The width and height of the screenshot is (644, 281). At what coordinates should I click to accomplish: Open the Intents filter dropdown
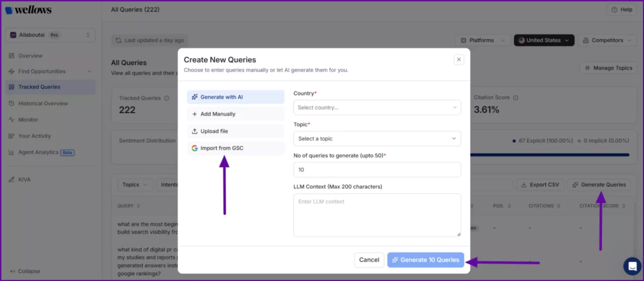(168, 184)
